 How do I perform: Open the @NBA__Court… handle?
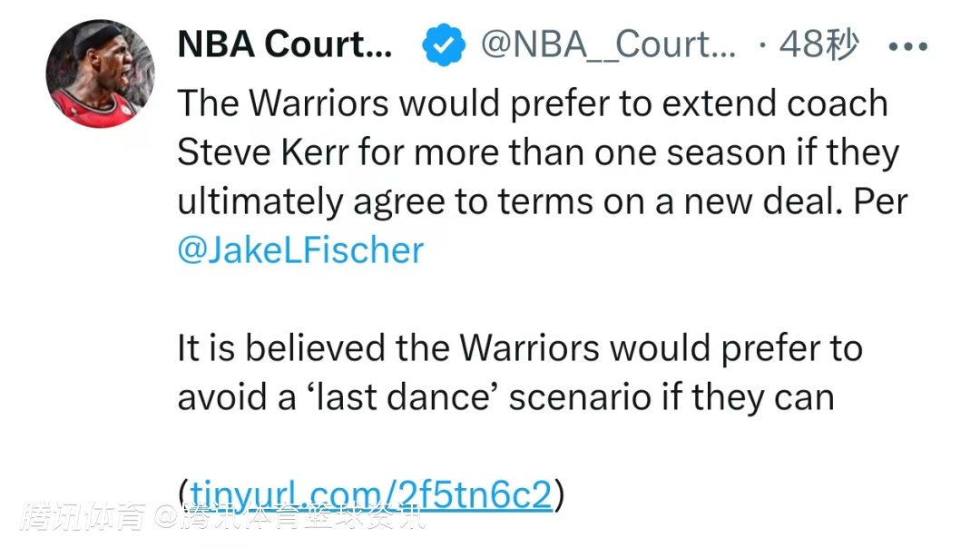[608, 44]
